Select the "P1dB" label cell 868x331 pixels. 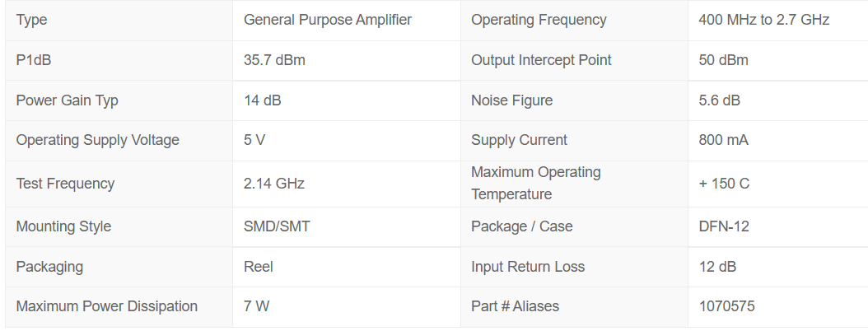pyautogui.click(x=39, y=60)
